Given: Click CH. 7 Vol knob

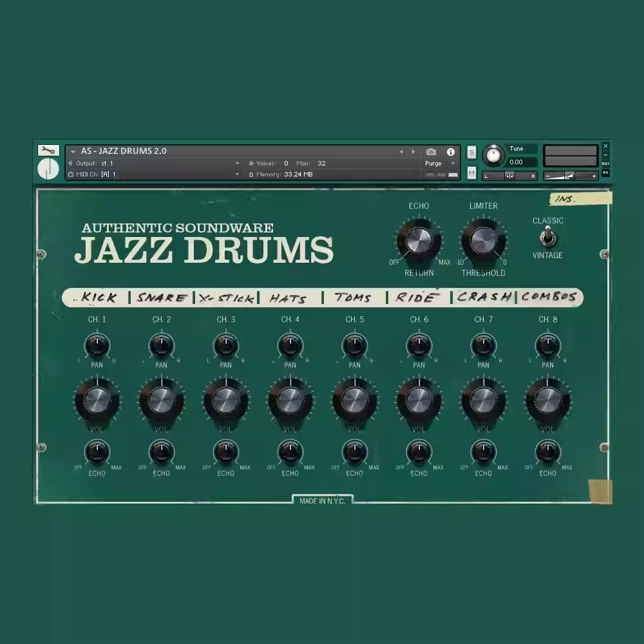Looking at the screenshot, I should (x=484, y=401).
